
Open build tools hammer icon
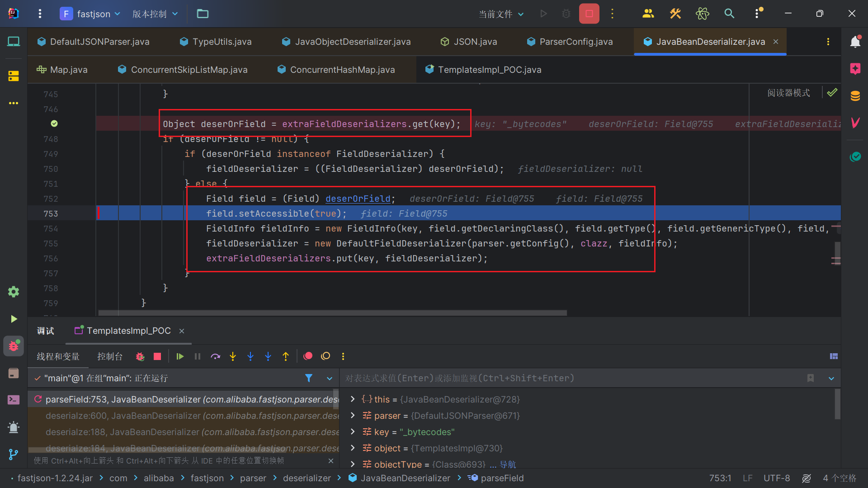[675, 14]
